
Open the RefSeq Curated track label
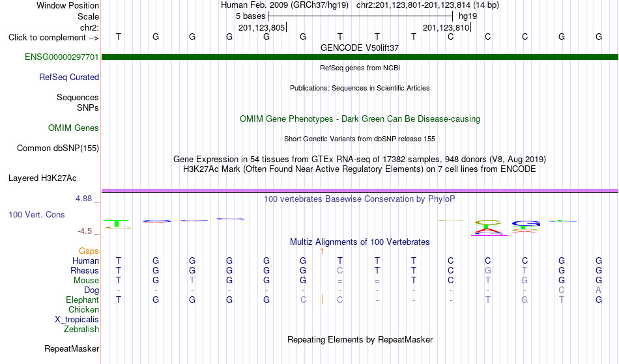pos(69,77)
